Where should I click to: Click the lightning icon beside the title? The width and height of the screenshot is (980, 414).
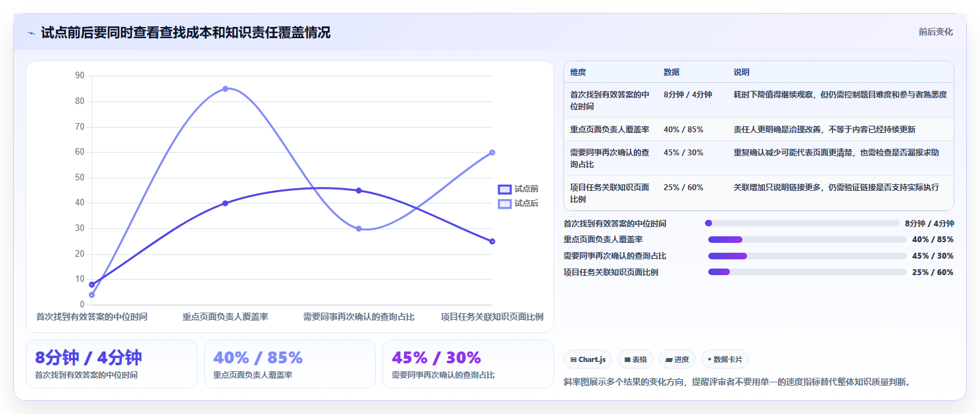[31, 33]
